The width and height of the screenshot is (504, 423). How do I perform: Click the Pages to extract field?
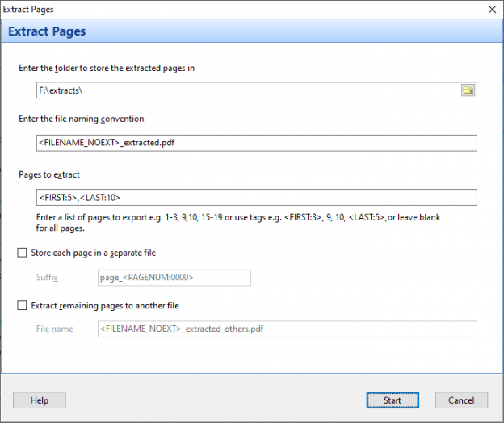[x=257, y=198]
